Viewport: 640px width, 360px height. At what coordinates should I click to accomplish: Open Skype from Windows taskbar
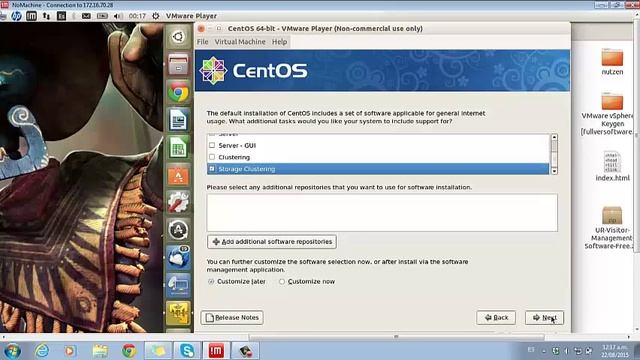click(187, 351)
